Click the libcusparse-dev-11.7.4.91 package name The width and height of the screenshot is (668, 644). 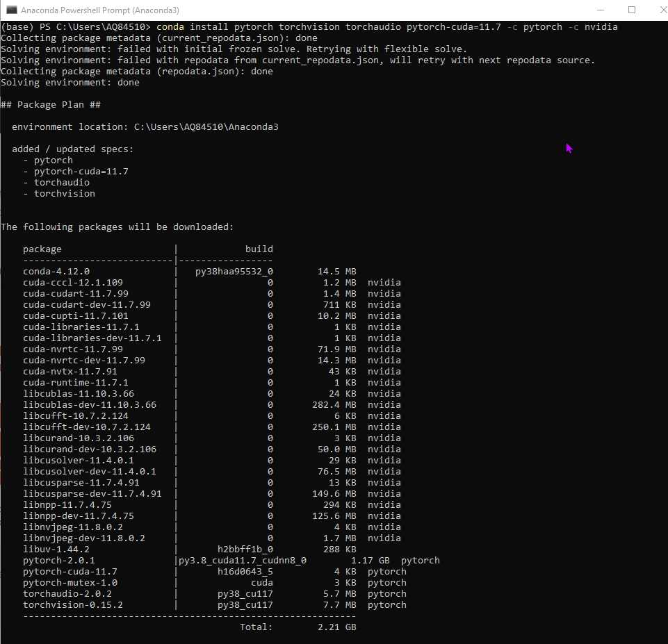92,493
